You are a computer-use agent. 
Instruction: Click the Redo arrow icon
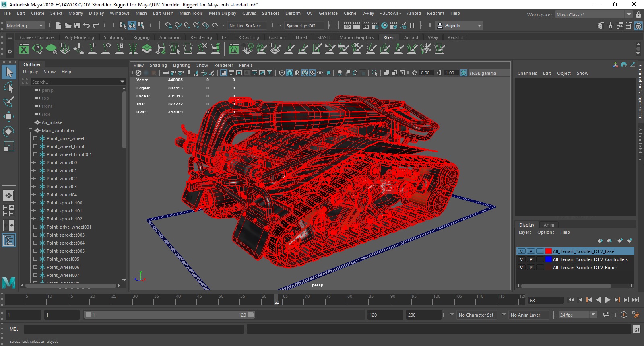(96, 25)
